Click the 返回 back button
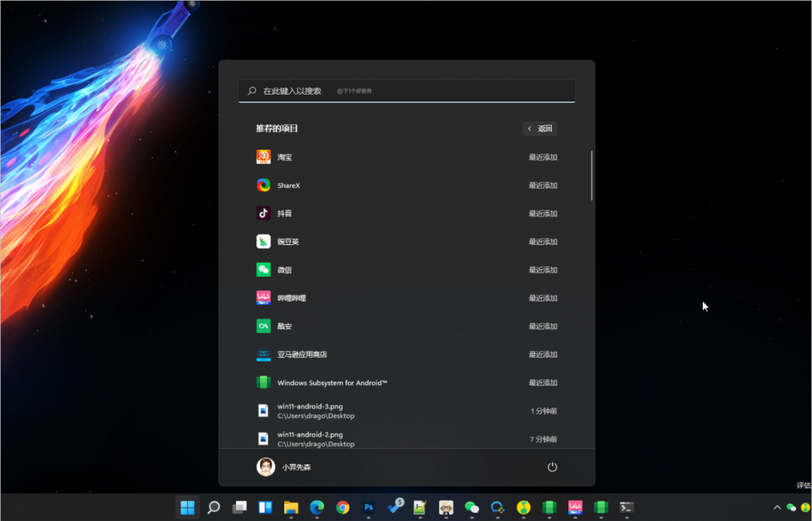The width and height of the screenshot is (812, 521). (x=540, y=129)
